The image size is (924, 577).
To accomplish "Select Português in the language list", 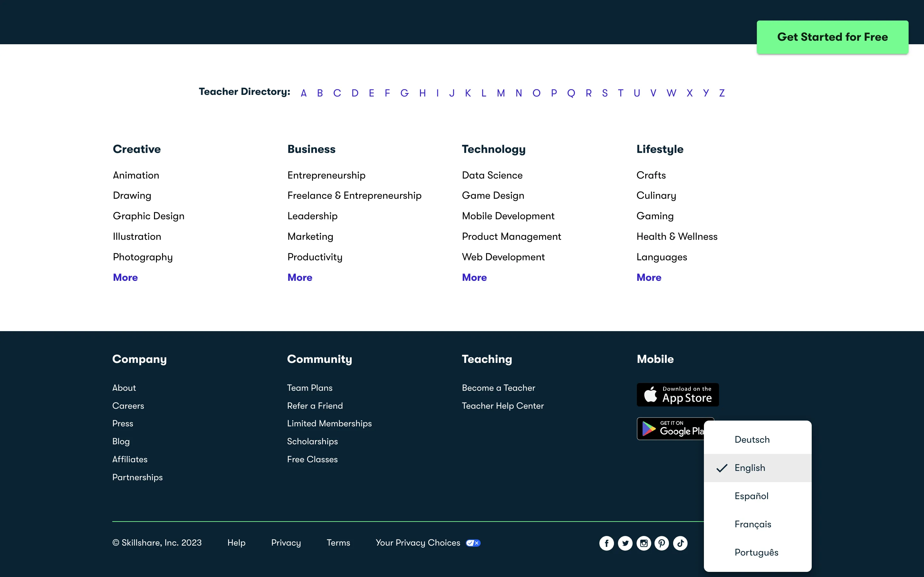I will tap(756, 553).
